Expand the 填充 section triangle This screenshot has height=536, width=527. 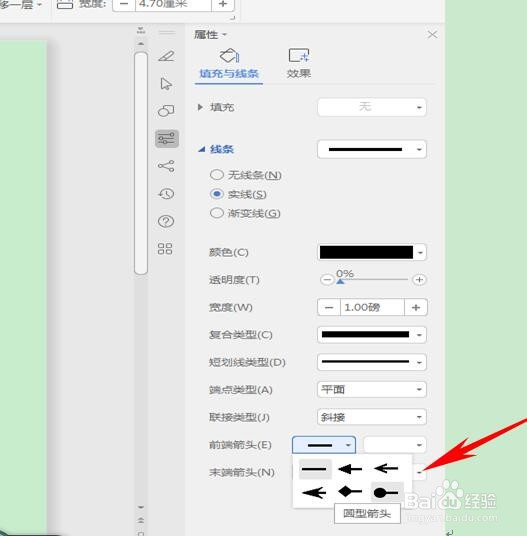tap(200, 107)
